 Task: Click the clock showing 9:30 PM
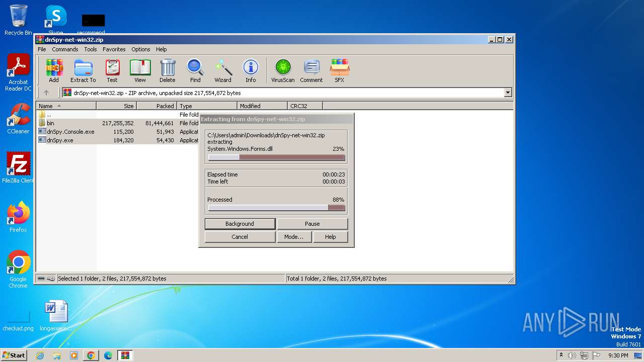tap(618, 355)
